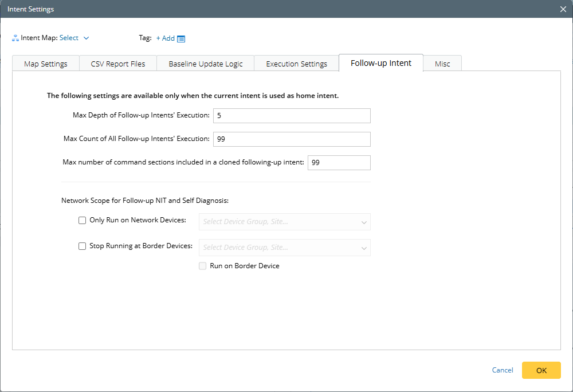
Task: Enable Only Run on Network Devices checkbox
Action: point(83,221)
